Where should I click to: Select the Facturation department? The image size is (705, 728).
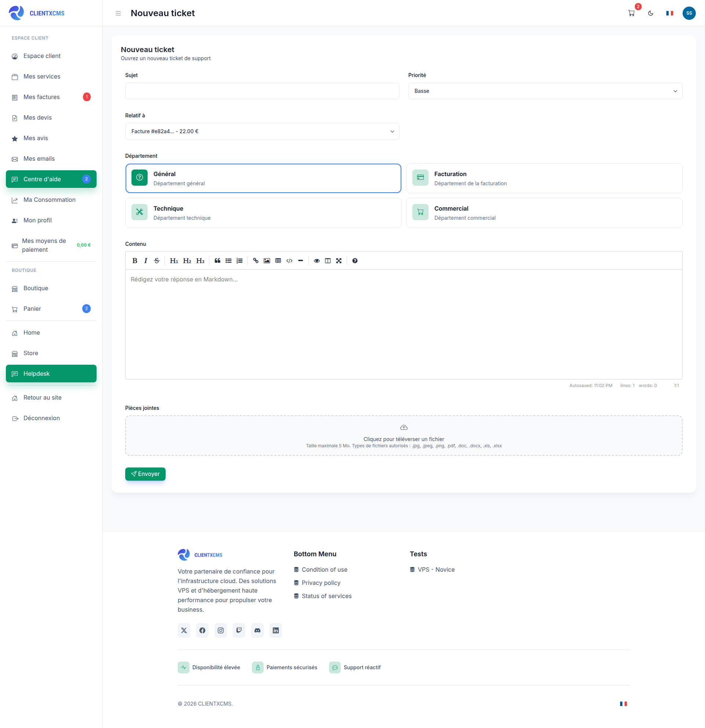[544, 178]
